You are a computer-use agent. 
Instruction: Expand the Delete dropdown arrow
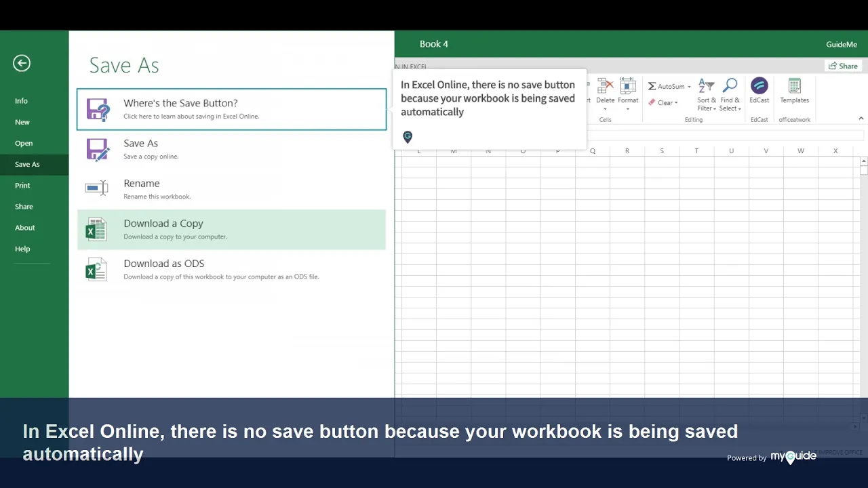605,108
